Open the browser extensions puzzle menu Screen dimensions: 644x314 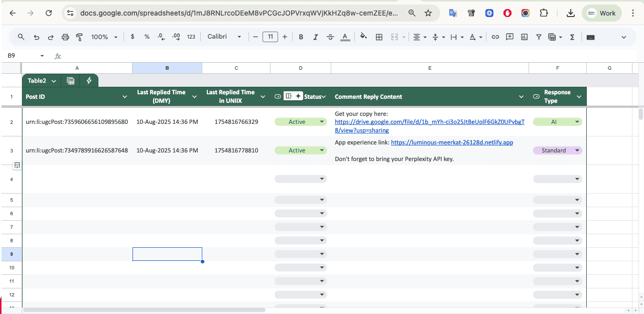click(x=544, y=14)
